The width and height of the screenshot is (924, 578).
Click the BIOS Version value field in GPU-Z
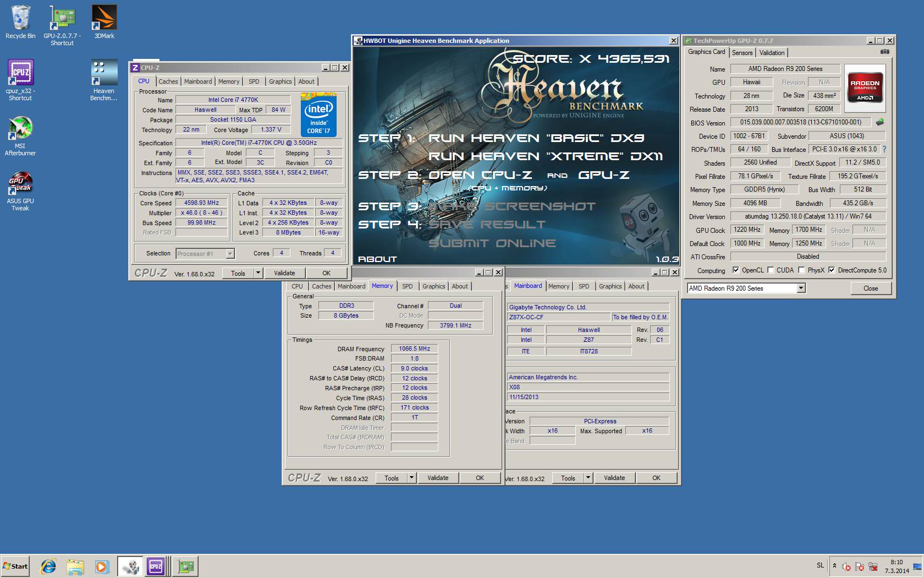click(x=800, y=122)
